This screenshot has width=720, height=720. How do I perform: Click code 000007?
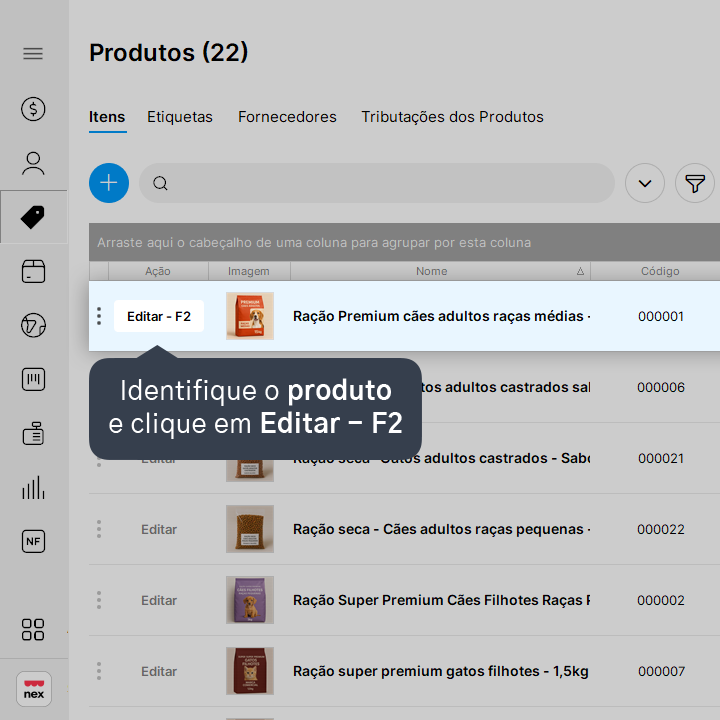click(661, 671)
